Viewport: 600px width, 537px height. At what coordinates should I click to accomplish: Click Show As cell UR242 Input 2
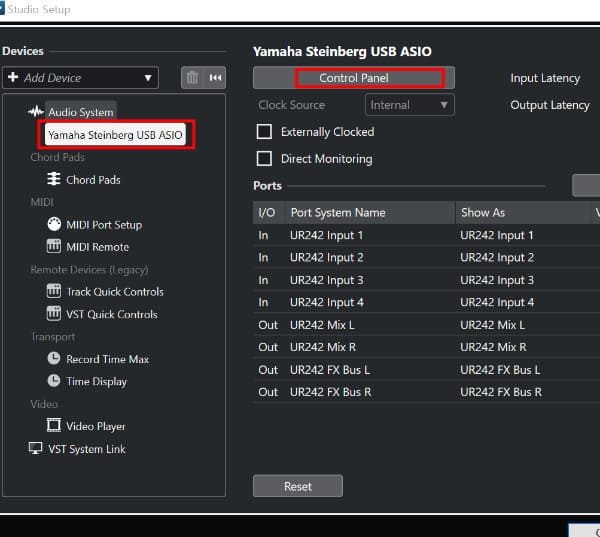click(497, 257)
